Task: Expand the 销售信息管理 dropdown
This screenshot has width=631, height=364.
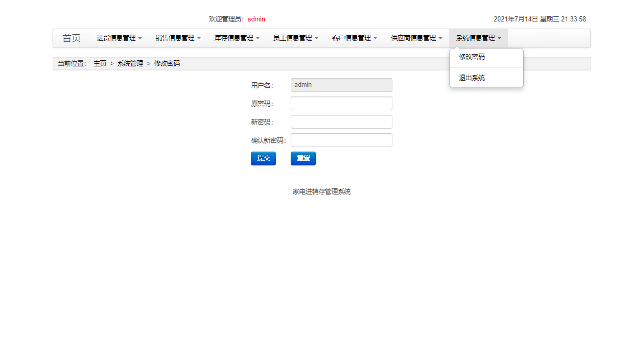Action: 177,38
